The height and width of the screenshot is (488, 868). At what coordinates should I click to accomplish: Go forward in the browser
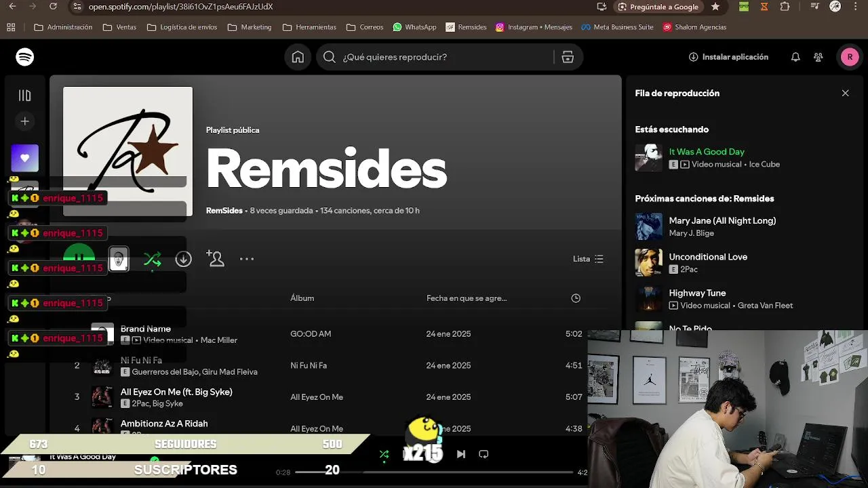(33, 7)
